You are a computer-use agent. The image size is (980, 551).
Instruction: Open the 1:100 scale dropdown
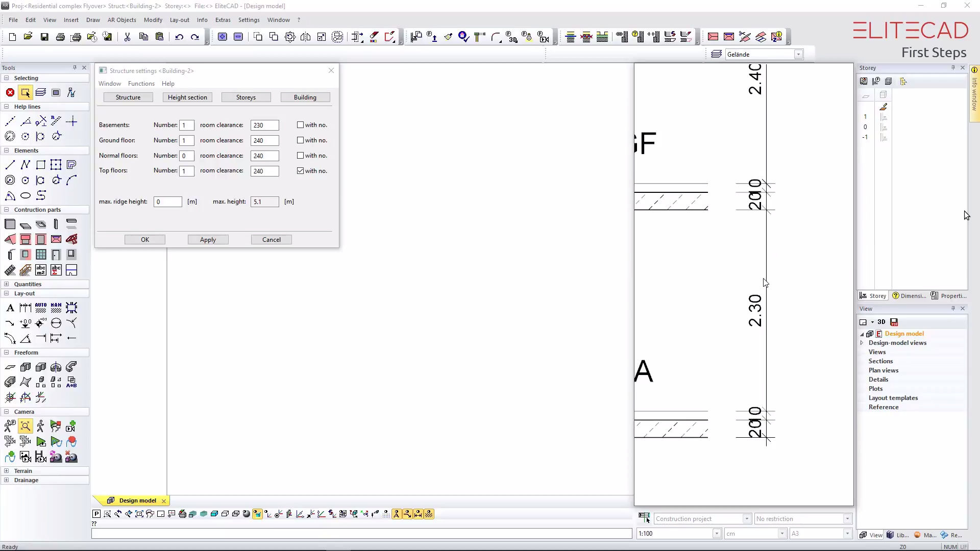(717, 534)
